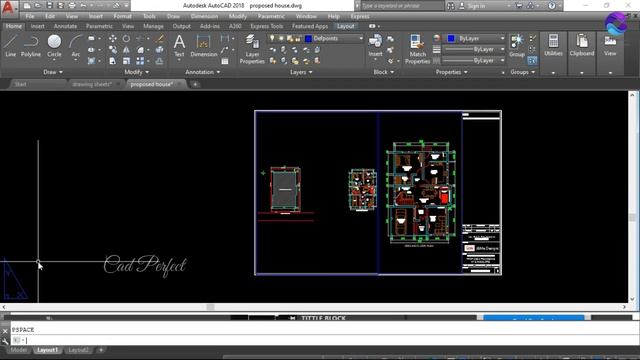Click the binoculars search icon

[x=451, y=6]
